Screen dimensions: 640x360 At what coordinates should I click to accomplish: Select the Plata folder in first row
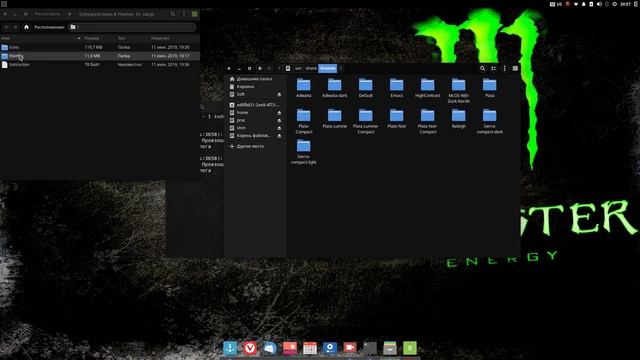[x=489, y=88]
